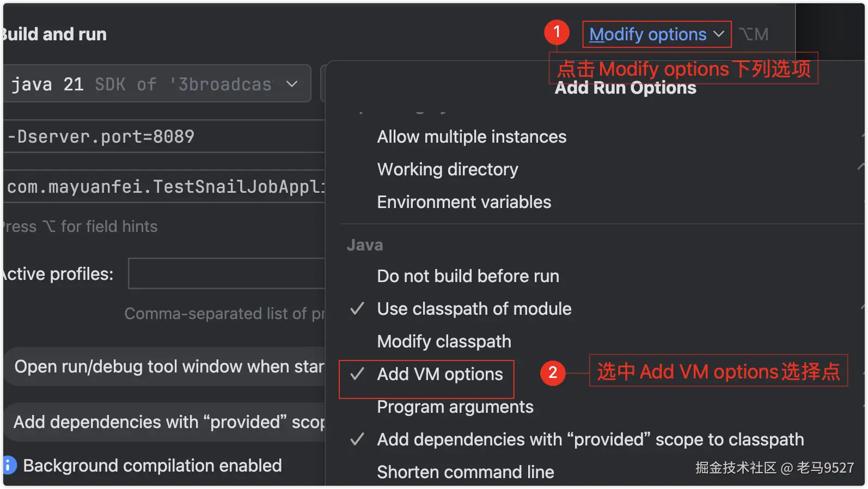The image size is (868, 489).
Task: Focus the Active profiles text field
Action: point(227,273)
